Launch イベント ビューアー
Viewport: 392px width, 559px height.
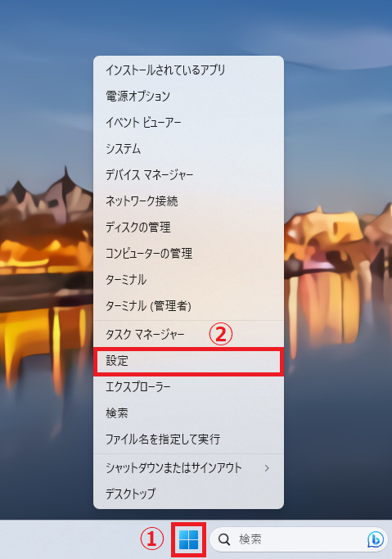coord(188,122)
